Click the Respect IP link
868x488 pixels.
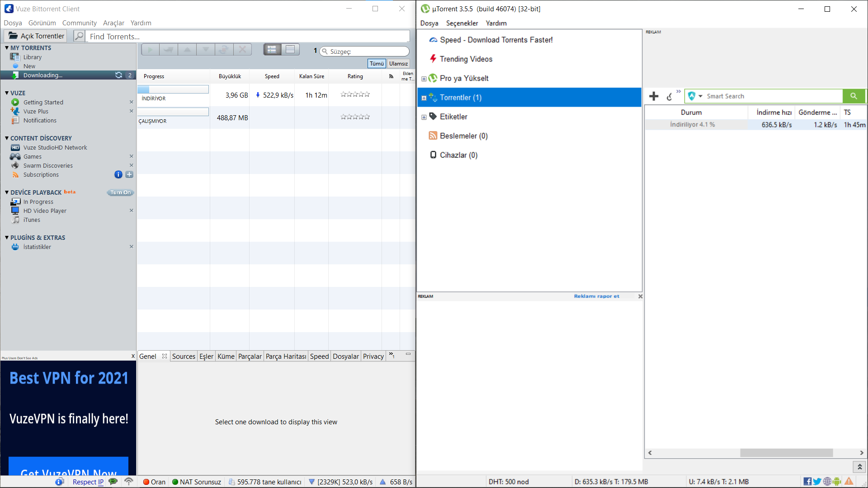tap(88, 482)
